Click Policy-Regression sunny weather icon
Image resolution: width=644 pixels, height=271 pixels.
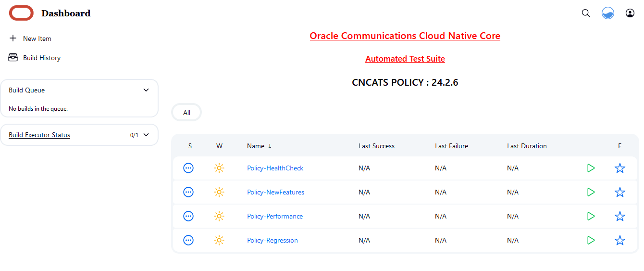[x=219, y=240]
